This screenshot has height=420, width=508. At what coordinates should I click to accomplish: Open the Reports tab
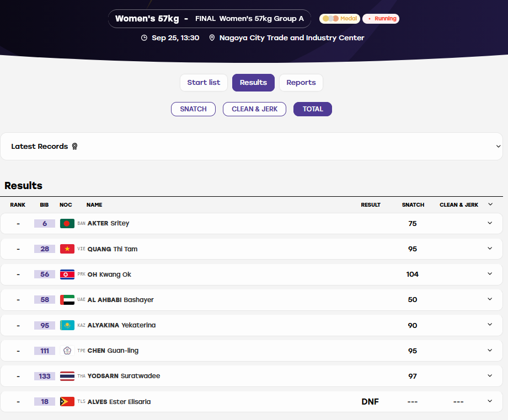[301, 83]
